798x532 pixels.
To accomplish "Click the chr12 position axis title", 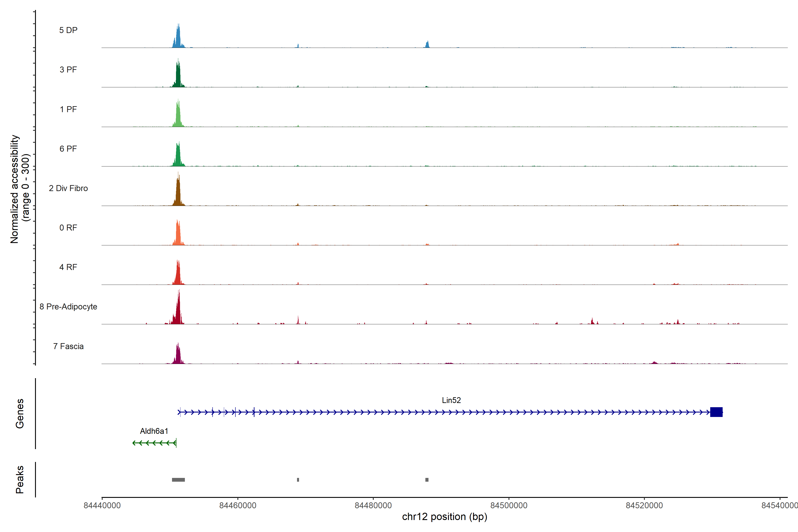I will pos(444,517).
